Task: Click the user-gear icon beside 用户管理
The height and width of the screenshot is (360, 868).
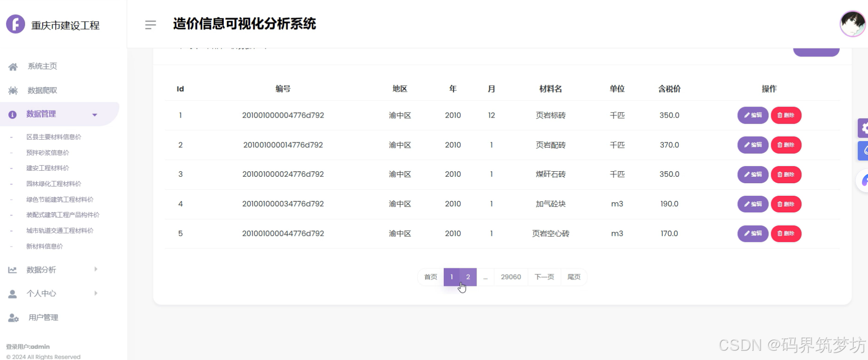Action: (x=13, y=318)
